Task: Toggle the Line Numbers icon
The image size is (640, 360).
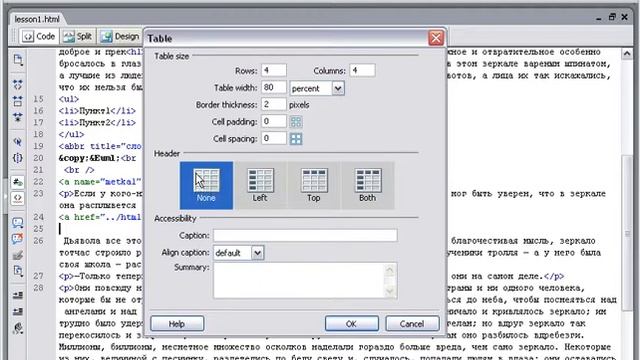Action: (x=18, y=182)
